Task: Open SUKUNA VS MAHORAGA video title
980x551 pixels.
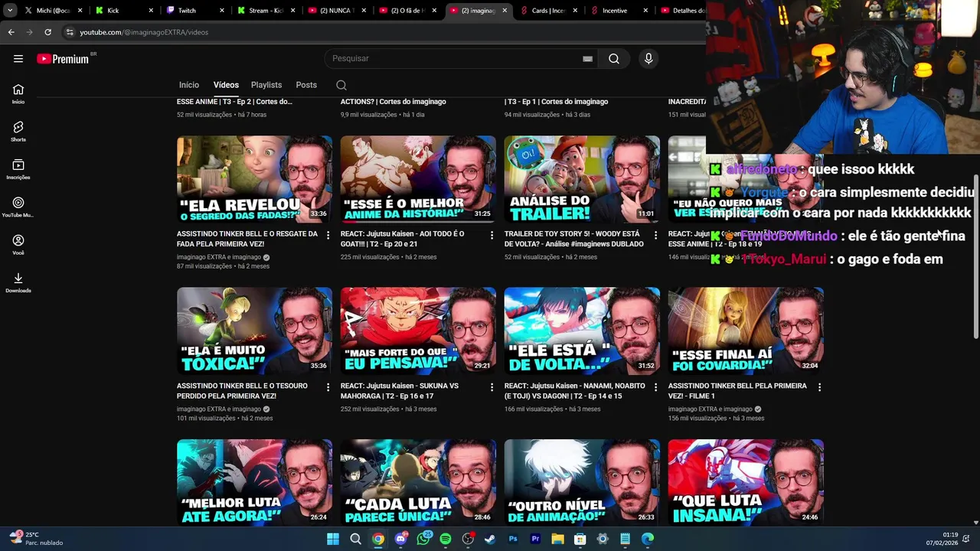Action: 400,391
